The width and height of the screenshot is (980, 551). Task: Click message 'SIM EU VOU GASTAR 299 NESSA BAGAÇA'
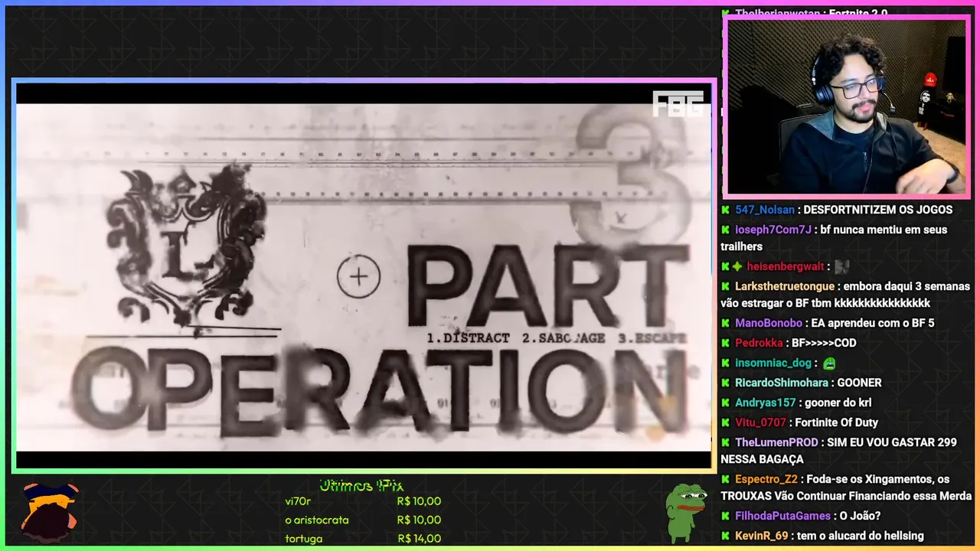pyautogui.click(x=838, y=451)
